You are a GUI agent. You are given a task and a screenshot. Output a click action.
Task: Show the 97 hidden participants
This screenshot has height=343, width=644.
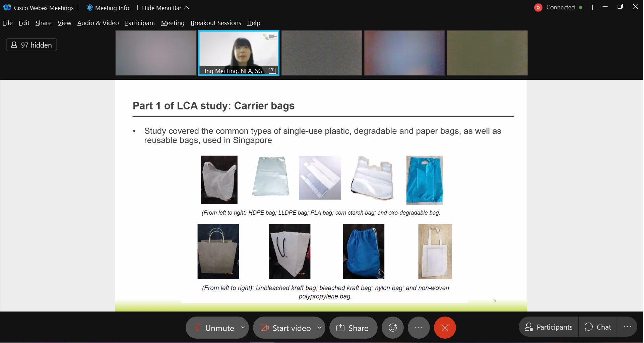click(31, 45)
